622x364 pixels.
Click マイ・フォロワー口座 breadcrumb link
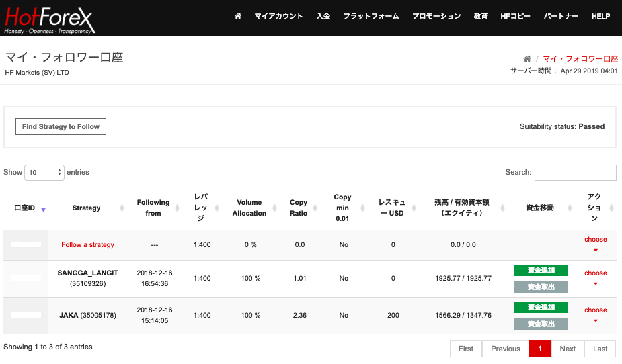pyautogui.click(x=580, y=59)
